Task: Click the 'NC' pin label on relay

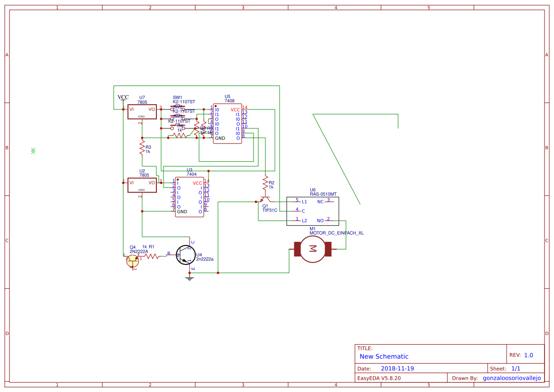Action: click(320, 202)
